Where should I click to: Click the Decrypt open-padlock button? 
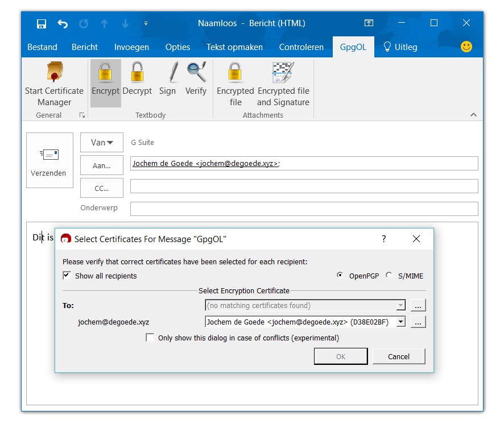click(137, 80)
